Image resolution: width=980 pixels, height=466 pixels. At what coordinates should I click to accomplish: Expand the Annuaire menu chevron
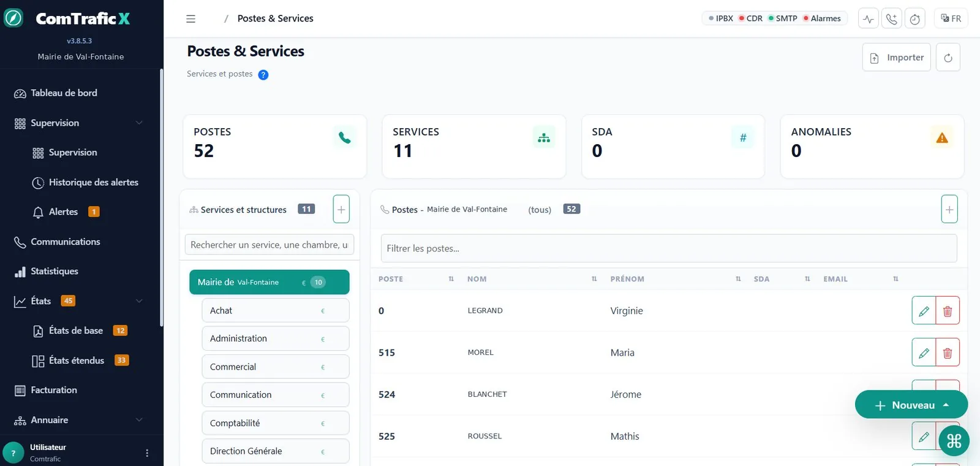[139, 420]
